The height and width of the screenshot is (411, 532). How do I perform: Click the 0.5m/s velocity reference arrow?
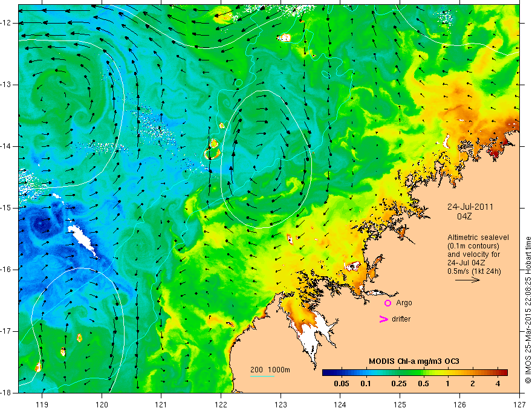click(467, 280)
